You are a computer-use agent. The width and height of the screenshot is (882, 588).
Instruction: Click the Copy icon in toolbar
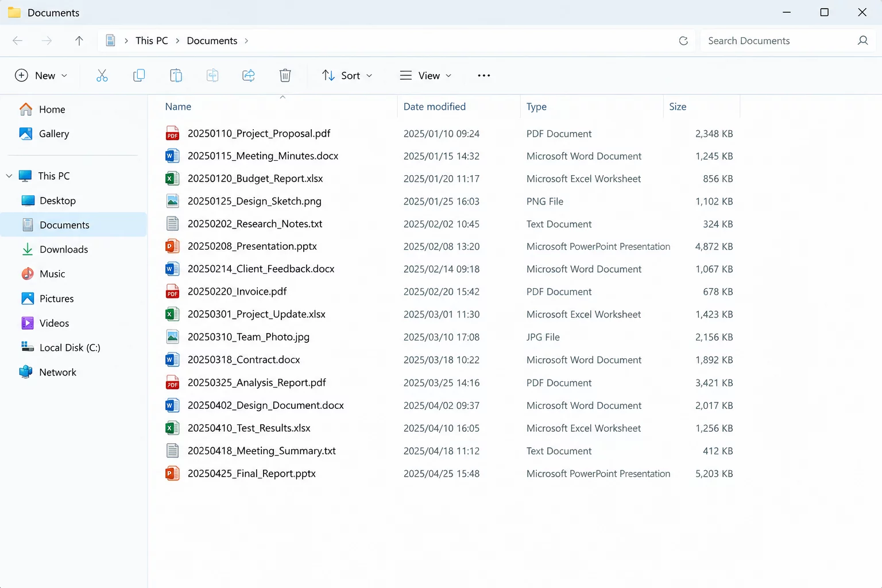coord(139,75)
